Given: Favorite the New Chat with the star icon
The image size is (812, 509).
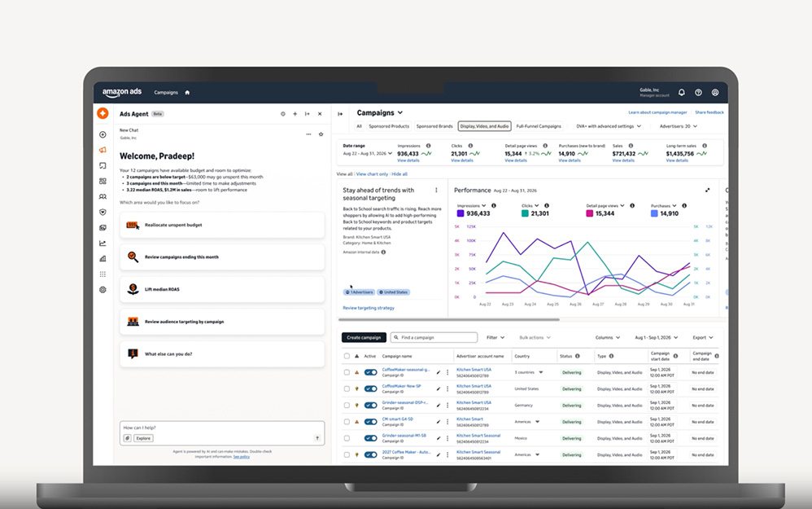Looking at the screenshot, I should pos(321,134).
